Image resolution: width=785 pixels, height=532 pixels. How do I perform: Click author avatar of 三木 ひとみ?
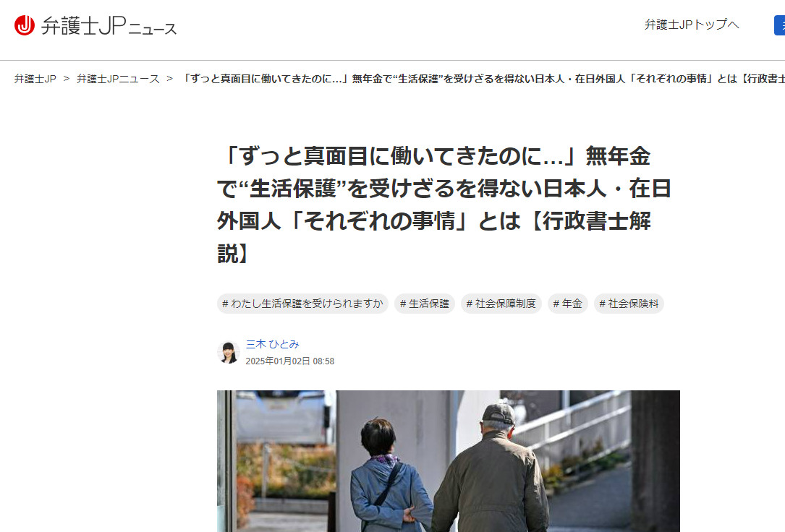[229, 353]
